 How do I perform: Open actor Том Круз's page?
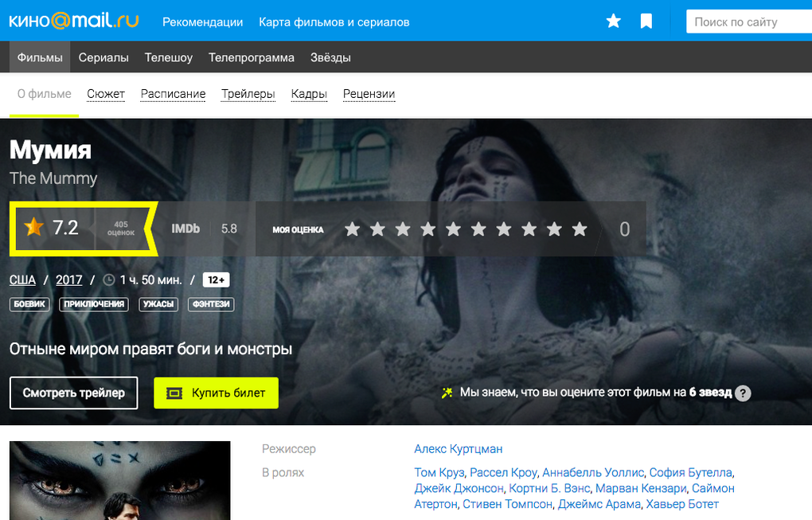click(439, 473)
